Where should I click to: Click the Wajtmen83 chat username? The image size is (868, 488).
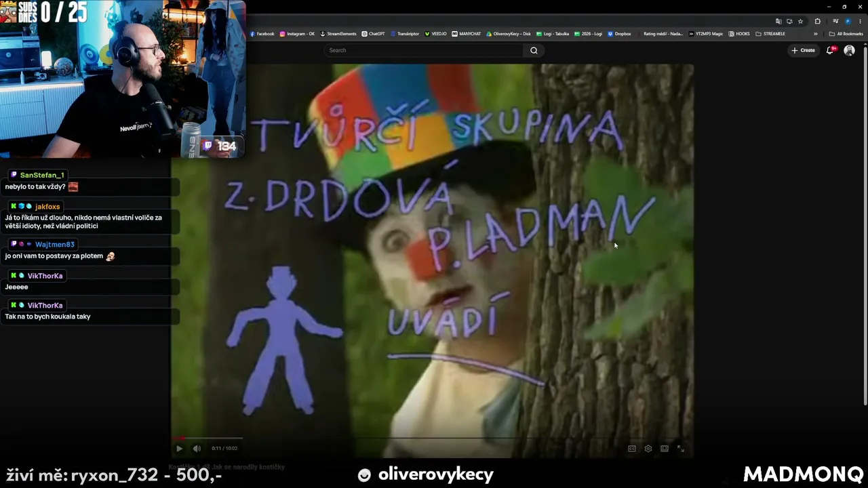pyautogui.click(x=55, y=245)
